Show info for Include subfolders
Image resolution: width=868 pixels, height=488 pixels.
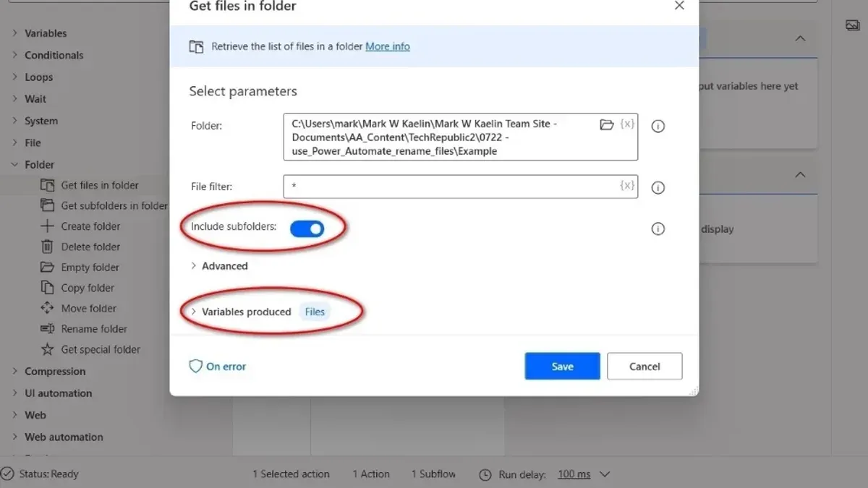click(658, 228)
